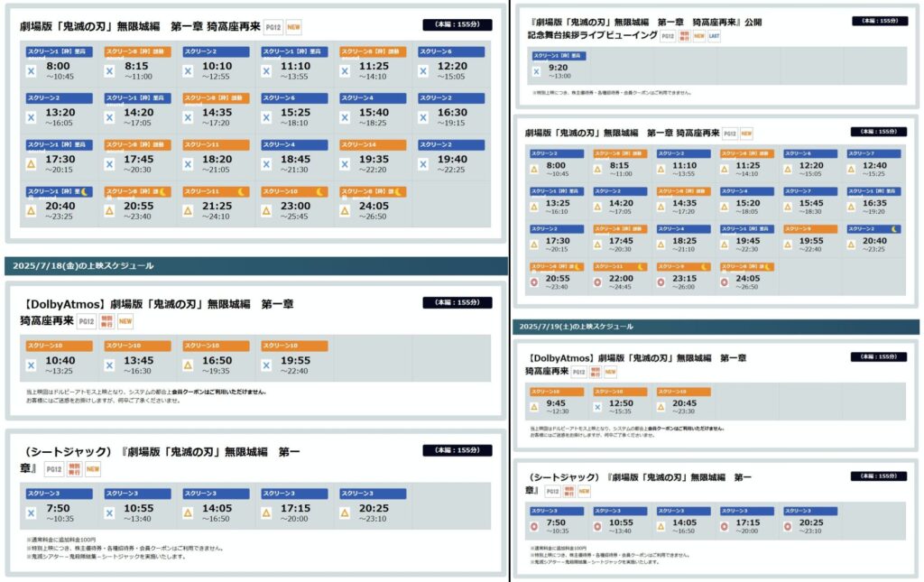This screenshot has width=924, height=582.
Task: Click triangle icon beside 7/18 Seat Jack 20:25
Action: [345, 513]
